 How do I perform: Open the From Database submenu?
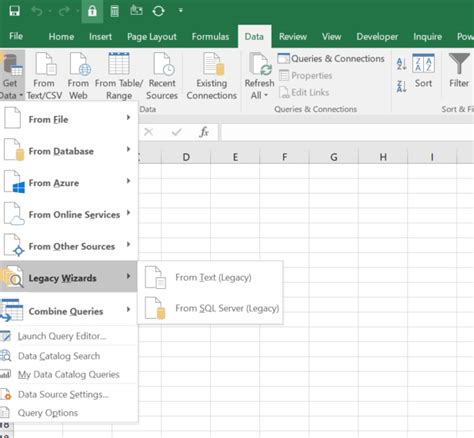69,150
